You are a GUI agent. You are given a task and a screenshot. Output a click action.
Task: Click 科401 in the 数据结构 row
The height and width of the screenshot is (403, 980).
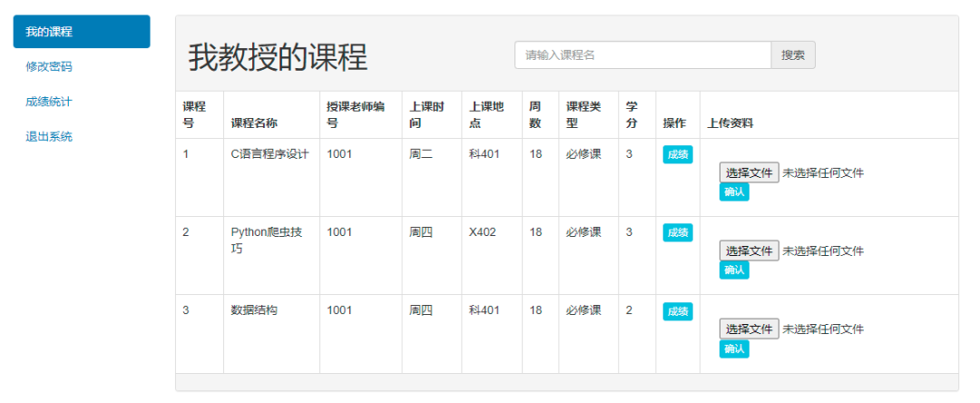coord(485,310)
